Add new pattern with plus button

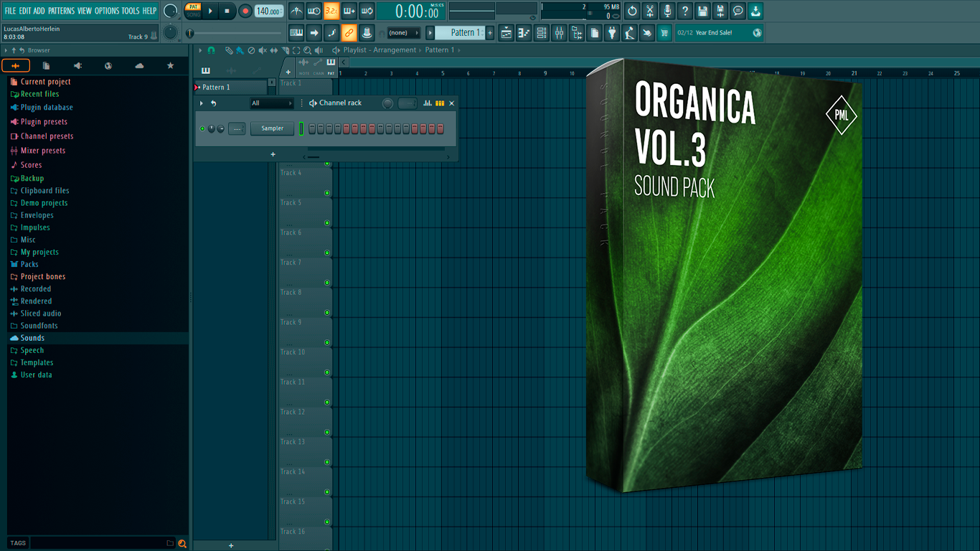coord(491,32)
